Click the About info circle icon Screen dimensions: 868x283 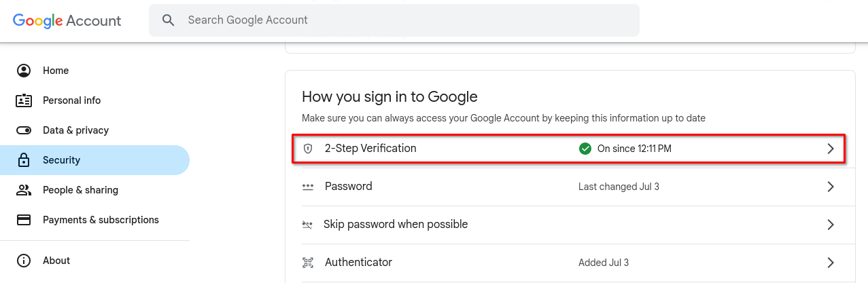pos(24,261)
